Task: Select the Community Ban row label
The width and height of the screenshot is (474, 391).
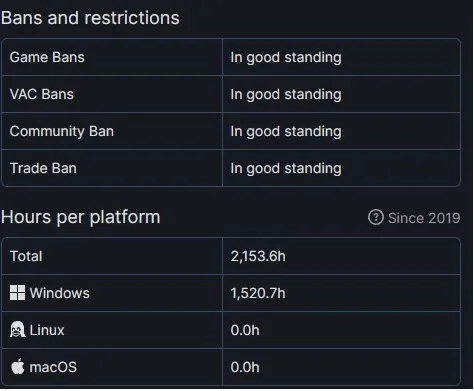Action: [62, 132]
